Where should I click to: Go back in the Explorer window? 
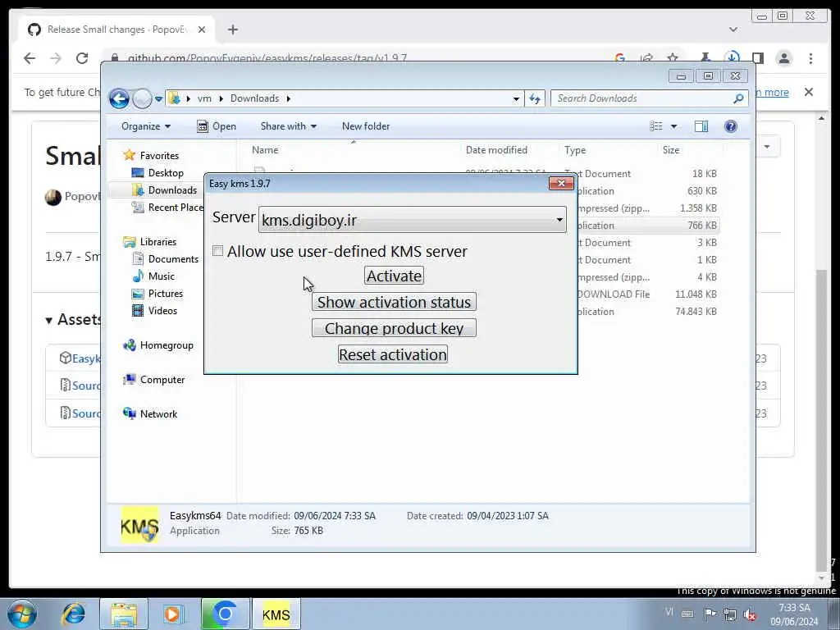pos(119,98)
